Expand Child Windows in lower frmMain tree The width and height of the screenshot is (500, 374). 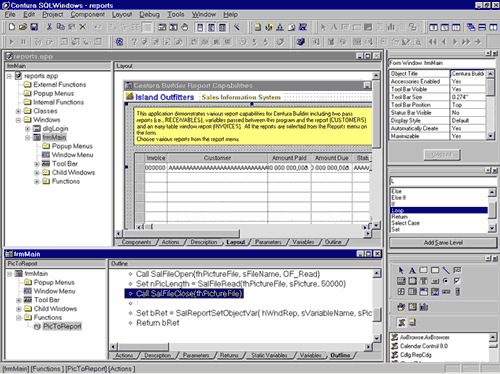click(19, 309)
